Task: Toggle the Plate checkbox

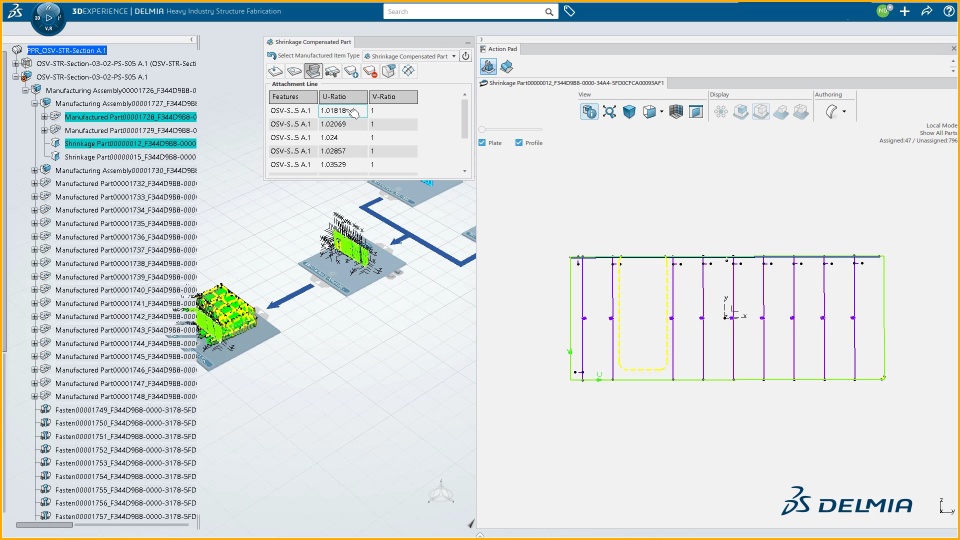Action: tap(482, 143)
